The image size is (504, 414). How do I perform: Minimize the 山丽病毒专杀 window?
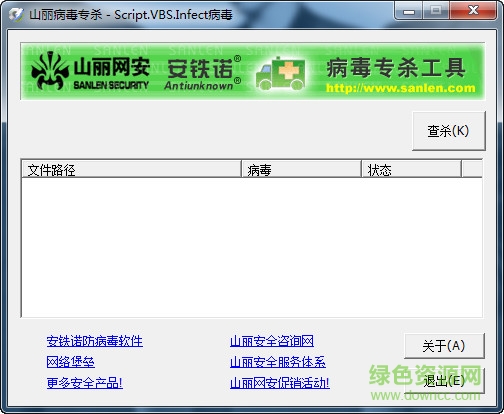[409, 11]
